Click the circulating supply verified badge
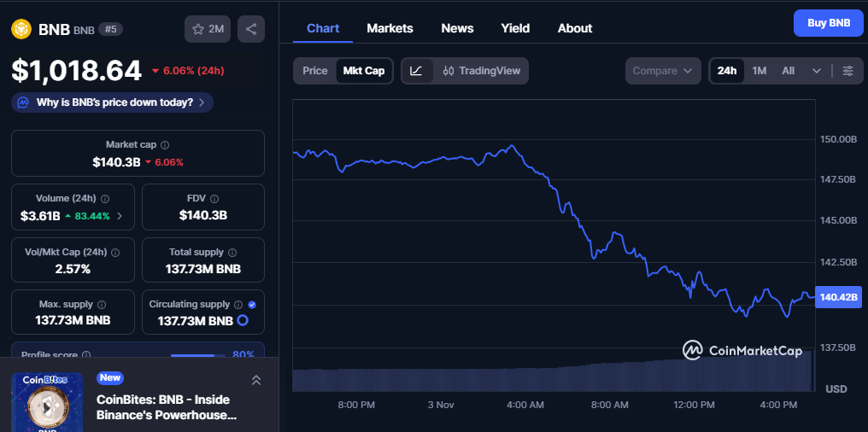Viewport: 868px width, 432px height. 251,305
